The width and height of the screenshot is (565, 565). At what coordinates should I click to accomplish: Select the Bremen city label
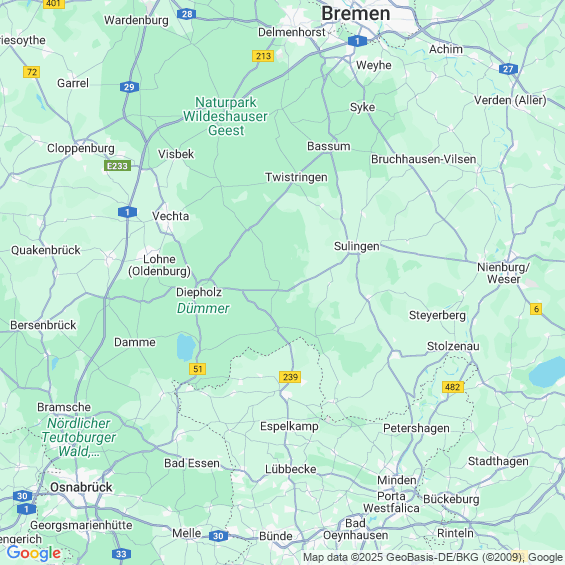tap(356, 14)
